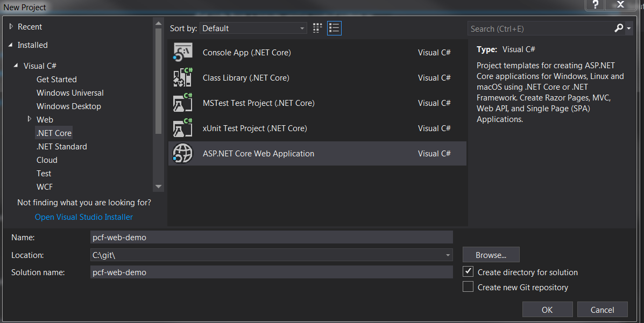
Task: Click OK to create project
Action: 548,310
